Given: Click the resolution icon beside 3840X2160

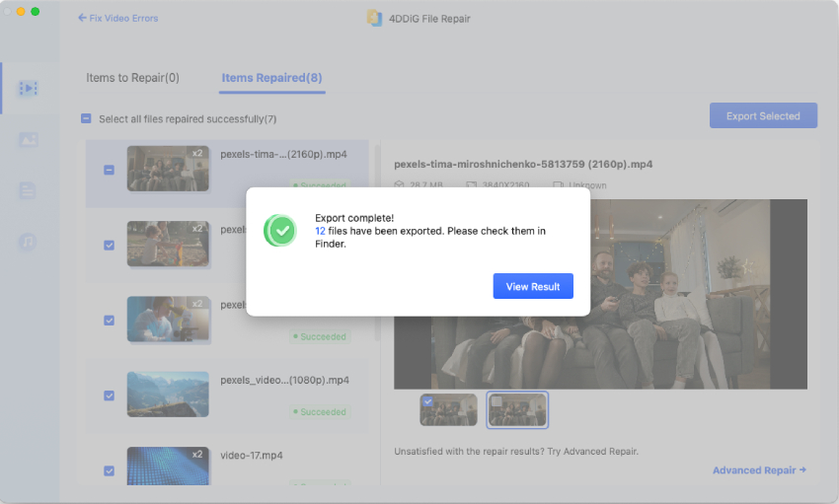Looking at the screenshot, I should 471,184.
